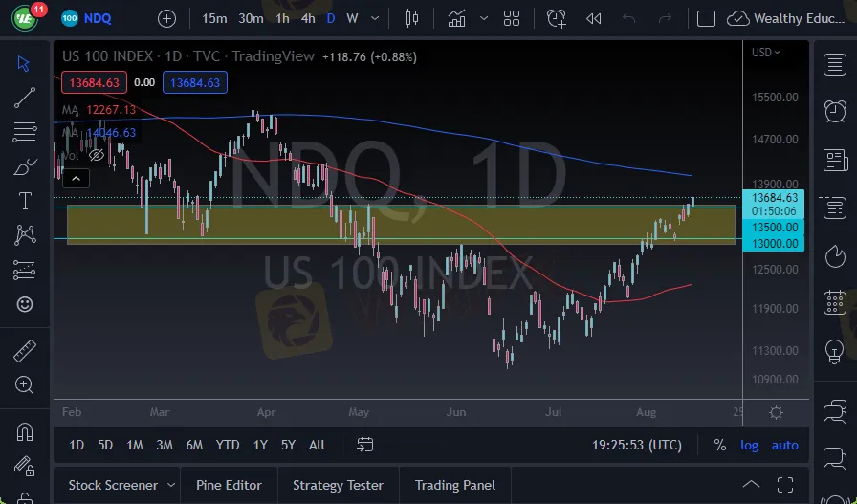Open the news panel

(835, 161)
